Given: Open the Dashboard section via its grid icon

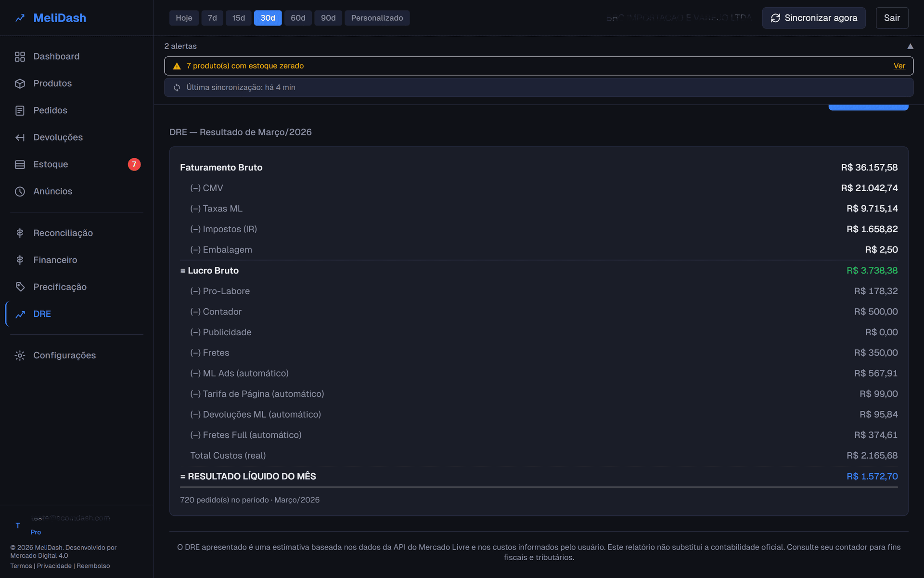Looking at the screenshot, I should pos(20,56).
